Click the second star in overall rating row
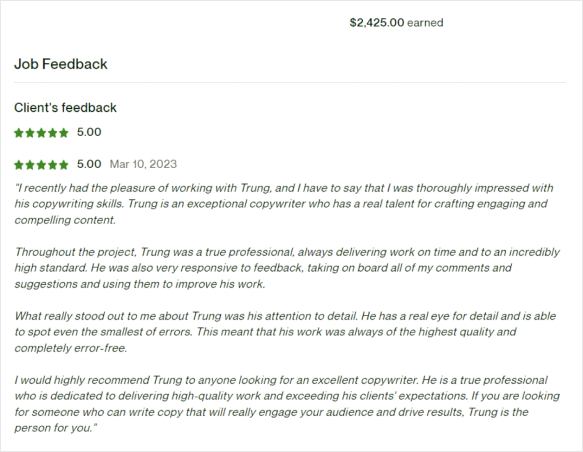Viewport: 583px width, 452px height. coord(30,133)
